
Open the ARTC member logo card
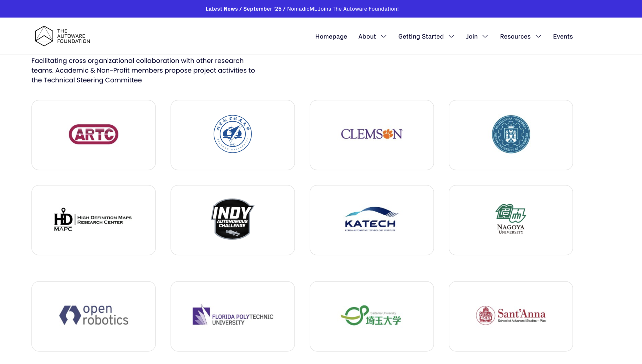tap(94, 135)
